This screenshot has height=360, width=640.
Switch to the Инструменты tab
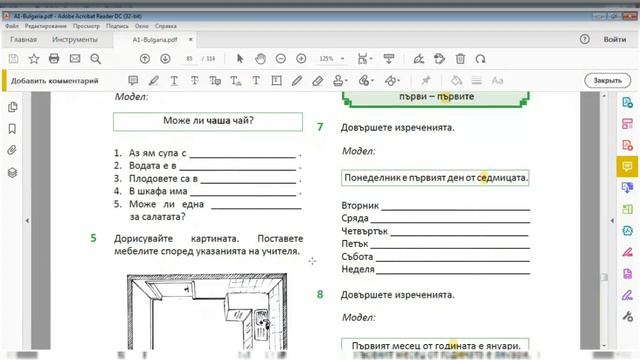pyautogui.click(x=75, y=40)
